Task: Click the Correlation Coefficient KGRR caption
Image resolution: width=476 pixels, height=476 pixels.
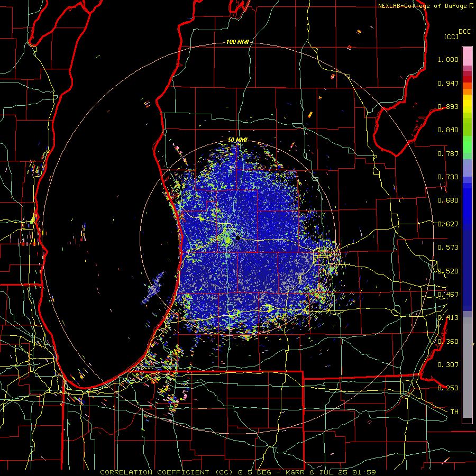Action: pyautogui.click(x=238, y=472)
